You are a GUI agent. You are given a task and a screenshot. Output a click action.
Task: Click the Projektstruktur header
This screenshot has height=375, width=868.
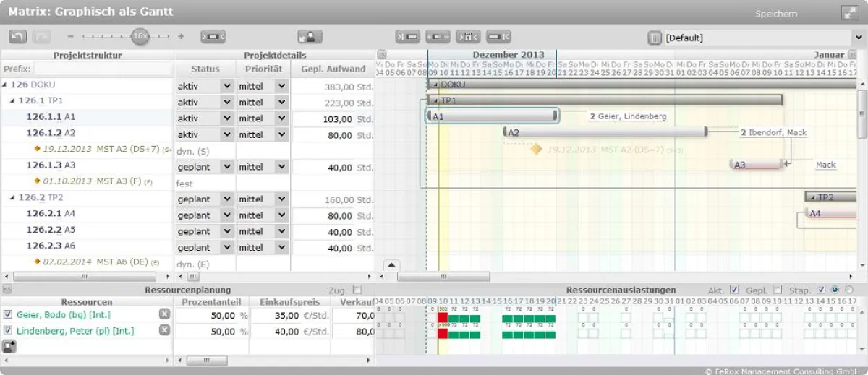(x=87, y=55)
